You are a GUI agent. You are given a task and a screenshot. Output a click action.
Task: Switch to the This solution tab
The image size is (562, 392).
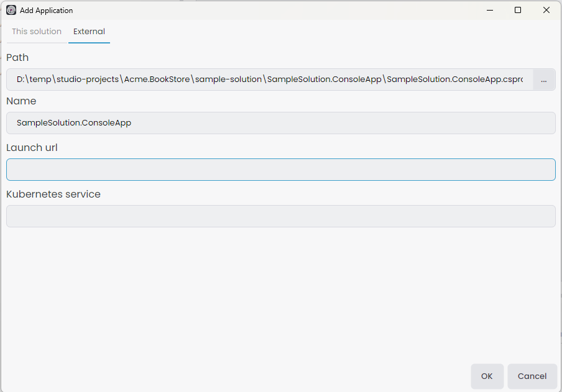coord(36,31)
